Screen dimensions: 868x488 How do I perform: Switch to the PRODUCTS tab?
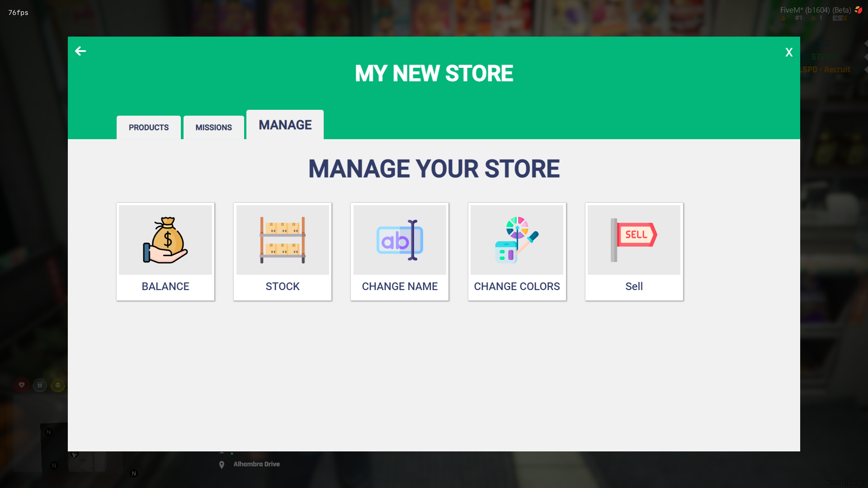148,127
